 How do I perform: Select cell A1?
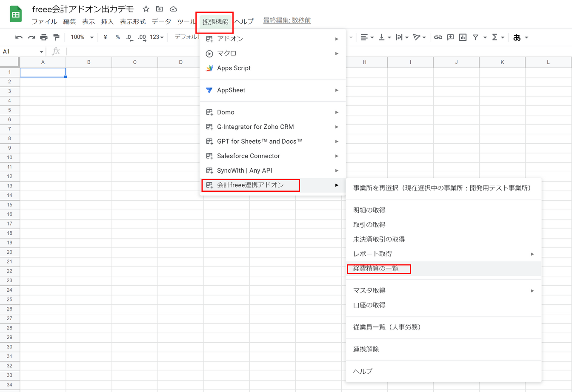(43, 72)
